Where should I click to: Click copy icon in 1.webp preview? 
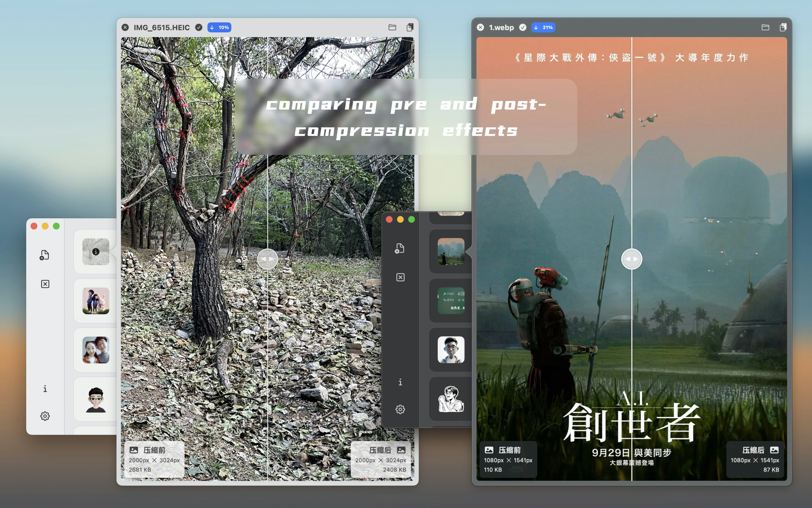(x=783, y=28)
